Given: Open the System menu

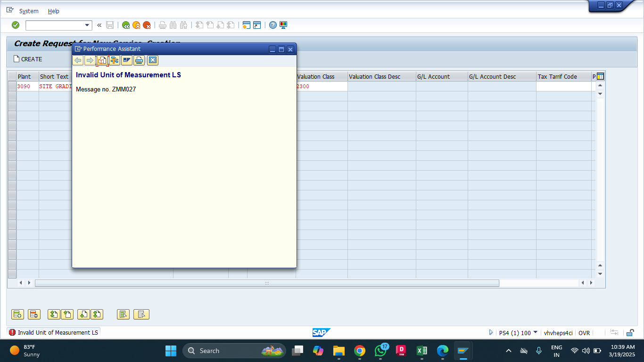Looking at the screenshot, I should (29, 11).
